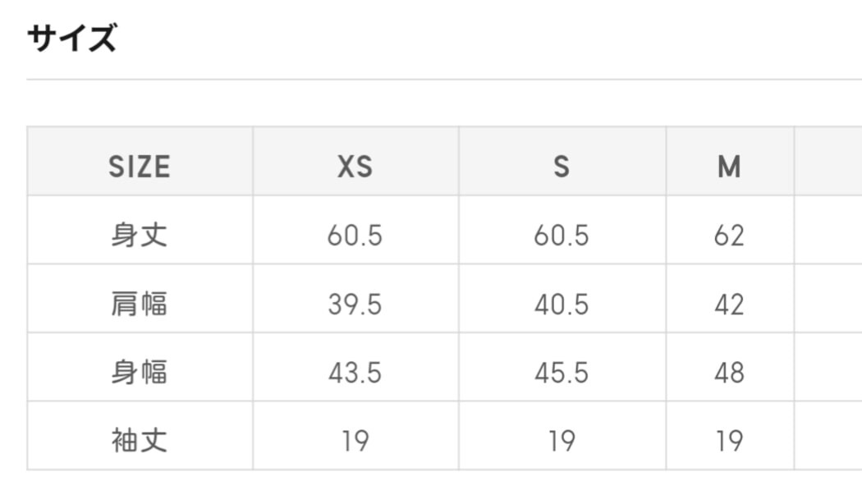This screenshot has height=504, width=862.
Task: Click the S 身丈 value 60.5
Action: click(x=562, y=236)
